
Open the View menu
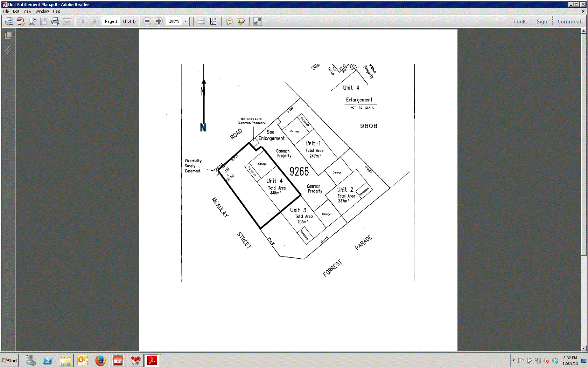[27, 11]
